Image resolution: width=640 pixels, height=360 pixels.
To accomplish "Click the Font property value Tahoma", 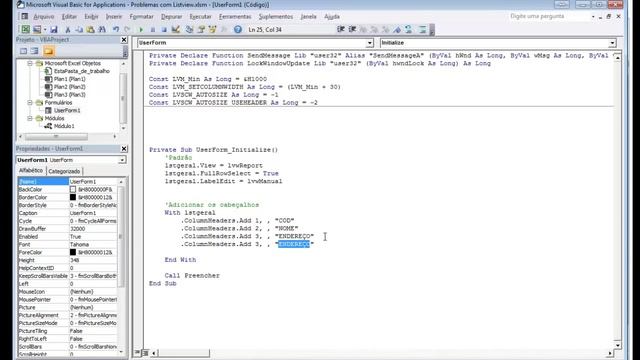I will pos(93,244).
